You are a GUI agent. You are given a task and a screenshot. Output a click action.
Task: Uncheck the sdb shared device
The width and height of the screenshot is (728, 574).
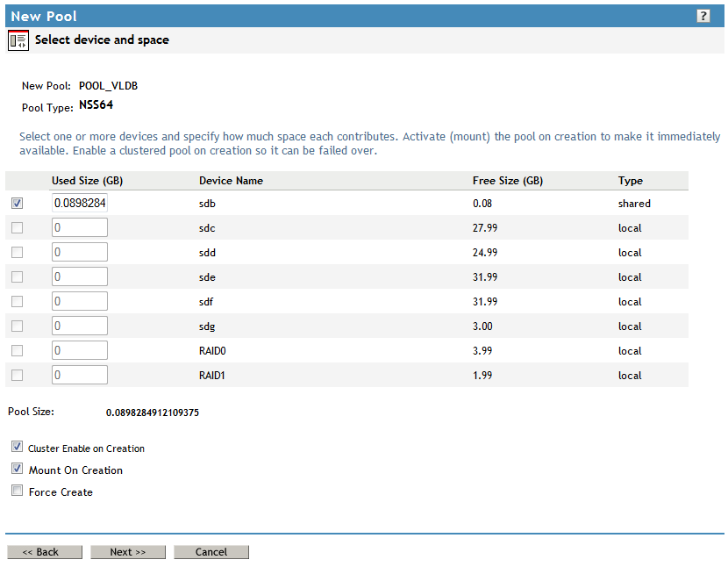coord(18,202)
